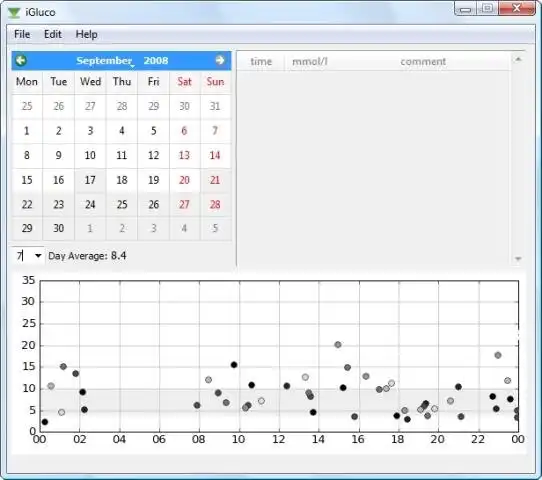Screen dimensions: 542x480
Task: Close the iGluco window
Action: 516,9
